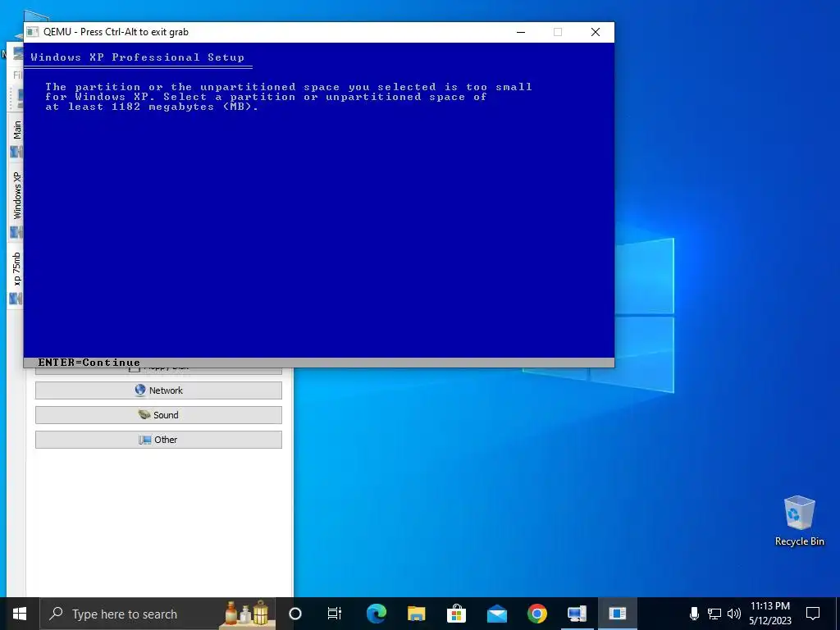The image size is (840, 630).
Task: Open the clock showing 11:13 PM
Action: coord(769,614)
